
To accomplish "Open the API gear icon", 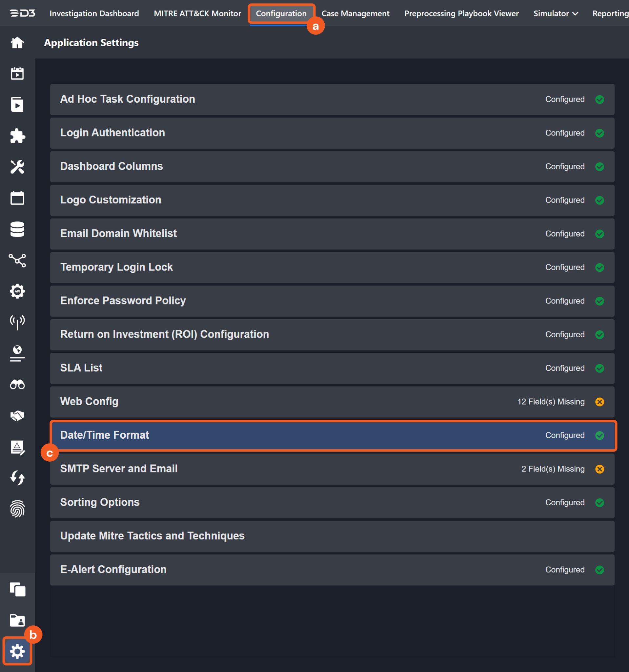I will [17, 291].
